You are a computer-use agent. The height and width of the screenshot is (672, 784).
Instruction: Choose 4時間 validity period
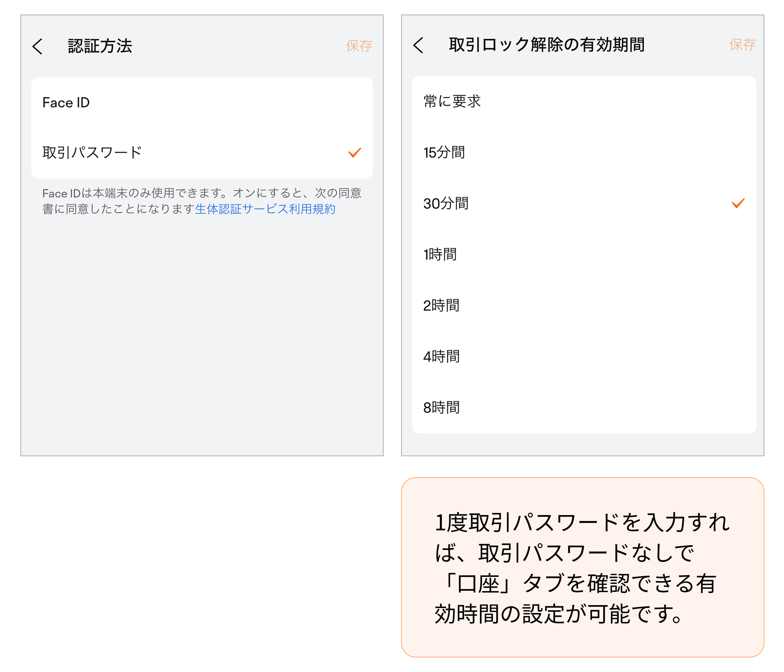[x=441, y=356]
